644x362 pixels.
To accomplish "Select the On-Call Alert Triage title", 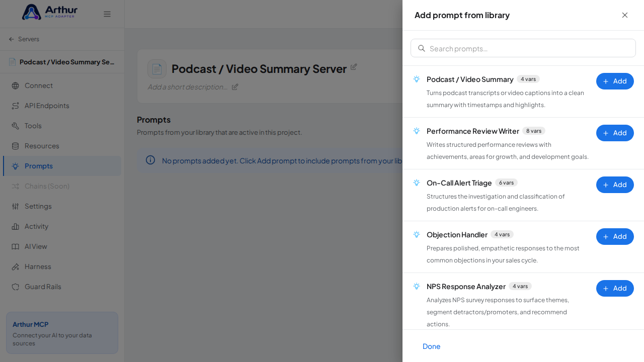I will click(459, 183).
